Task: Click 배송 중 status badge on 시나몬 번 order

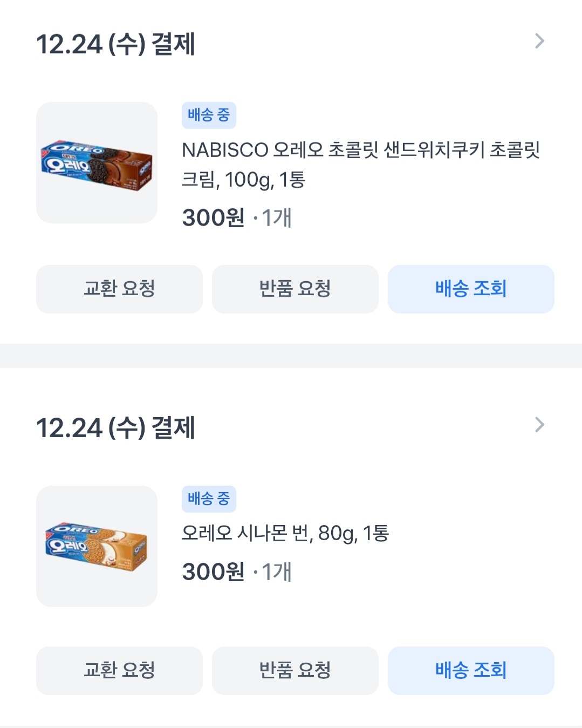Action: [209, 499]
